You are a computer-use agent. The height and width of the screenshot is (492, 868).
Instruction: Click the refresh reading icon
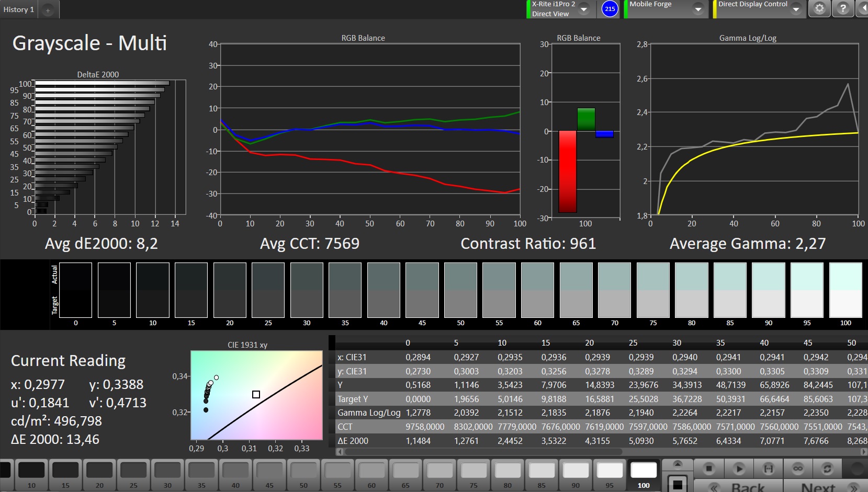(827, 468)
